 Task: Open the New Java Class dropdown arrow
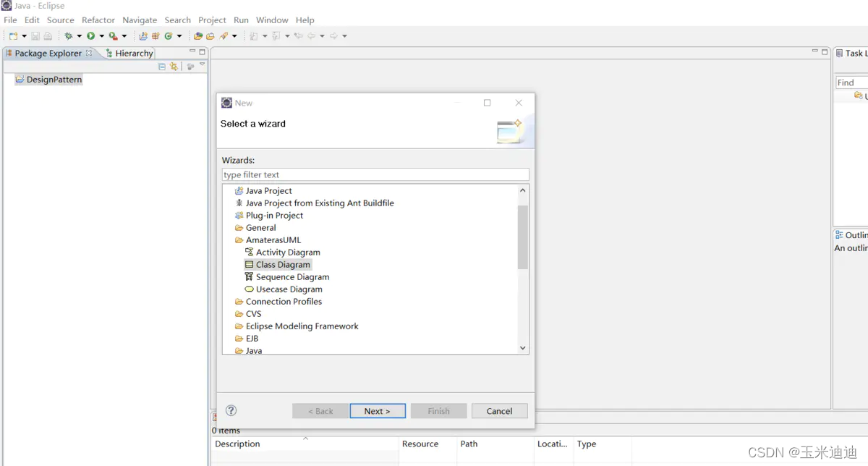(179, 36)
